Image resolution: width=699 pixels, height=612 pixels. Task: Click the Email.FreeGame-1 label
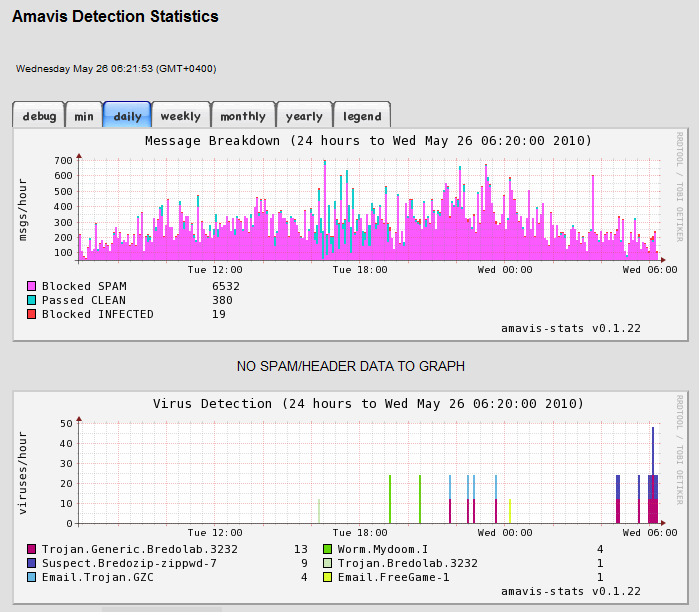pos(394,577)
